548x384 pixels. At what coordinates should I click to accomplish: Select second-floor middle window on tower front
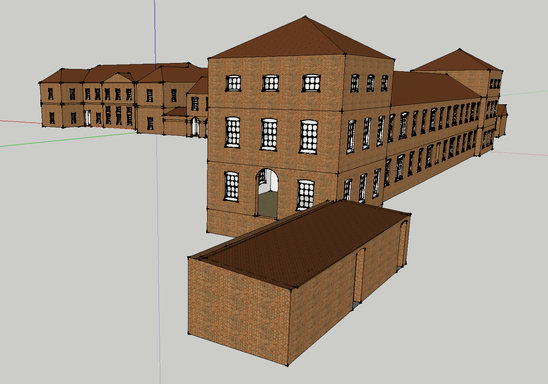point(269,135)
